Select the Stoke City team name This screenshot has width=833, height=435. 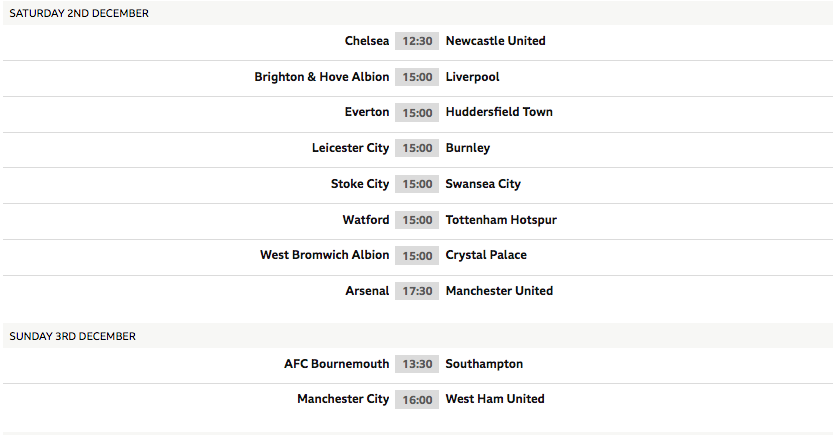click(x=360, y=184)
